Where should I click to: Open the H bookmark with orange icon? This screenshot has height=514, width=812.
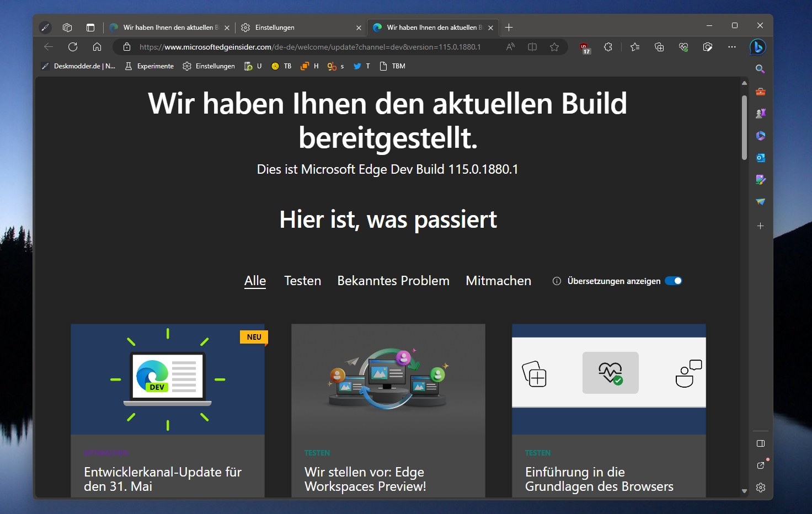[309, 66]
